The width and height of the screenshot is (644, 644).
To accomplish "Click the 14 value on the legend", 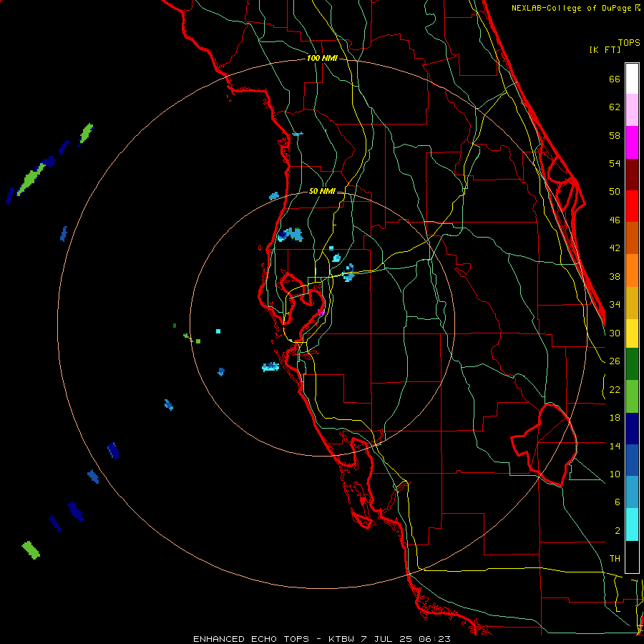I will tap(615, 446).
